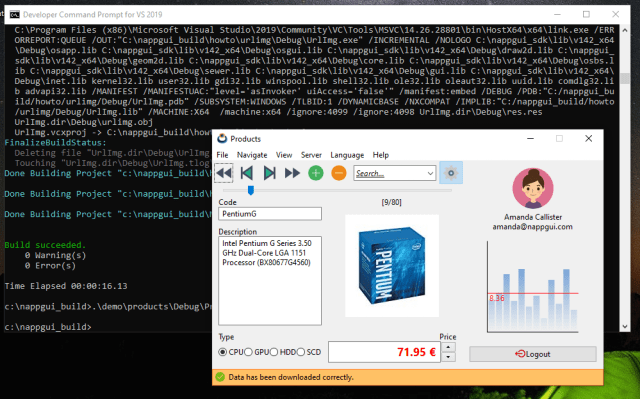Maximize the Developer Command Prompt window
Image resolution: width=640 pixels, height=399 pixels.
coord(587,15)
